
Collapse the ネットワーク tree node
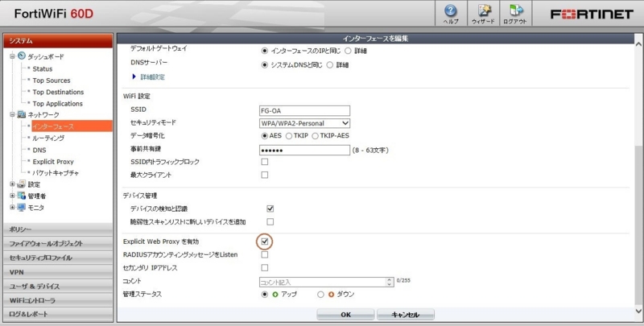[12, 114]
